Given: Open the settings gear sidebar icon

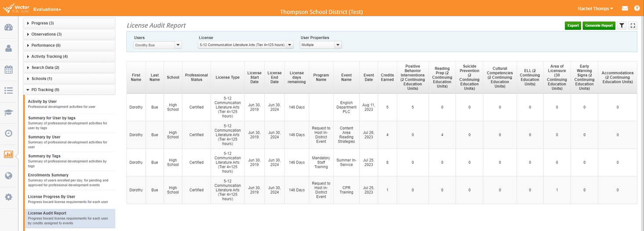Looking at the screenshot, I should point(8,197).
